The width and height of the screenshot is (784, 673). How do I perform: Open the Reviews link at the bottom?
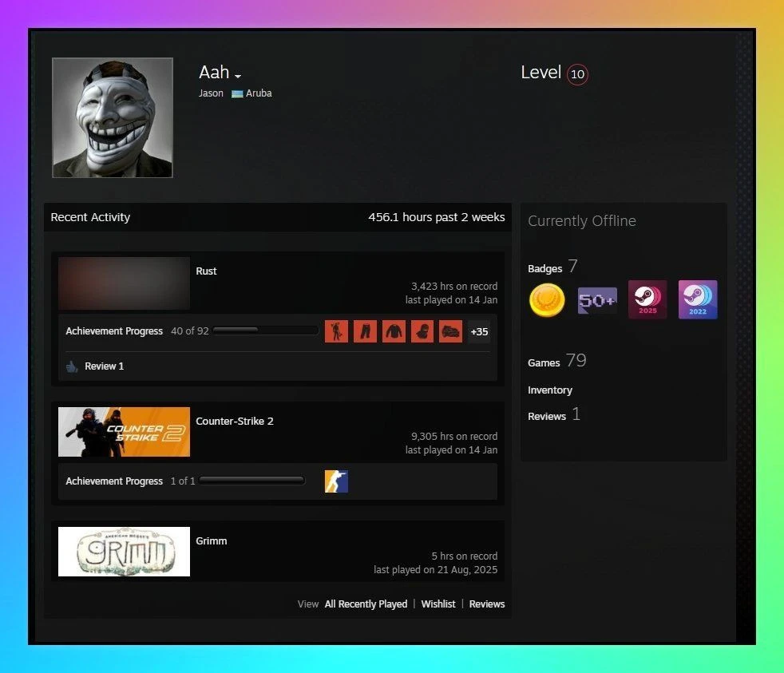[x=487, y=604]
